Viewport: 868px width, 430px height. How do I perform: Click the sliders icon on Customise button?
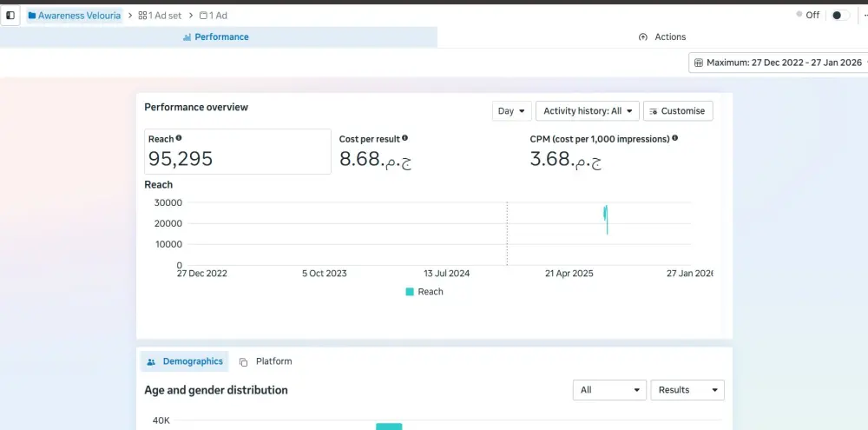tap(654, 111)
